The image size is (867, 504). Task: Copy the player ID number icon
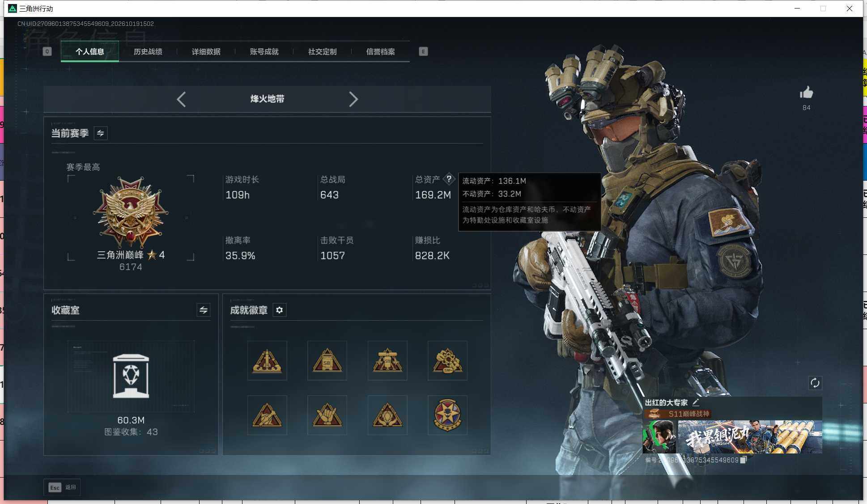[743, 460]
